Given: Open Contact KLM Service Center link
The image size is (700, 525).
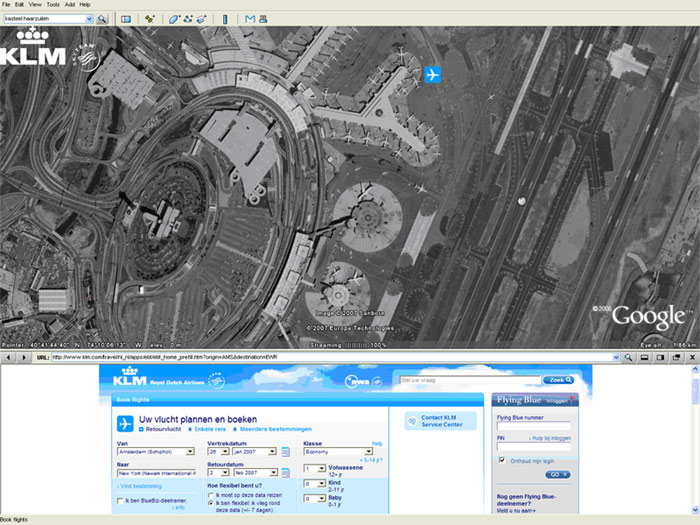Looking at the screenshot, I should click(x=441, y=421).
